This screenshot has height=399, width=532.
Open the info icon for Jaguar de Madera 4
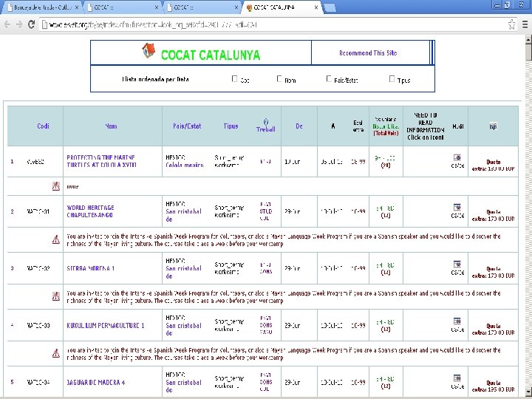[x=457, y=378]
